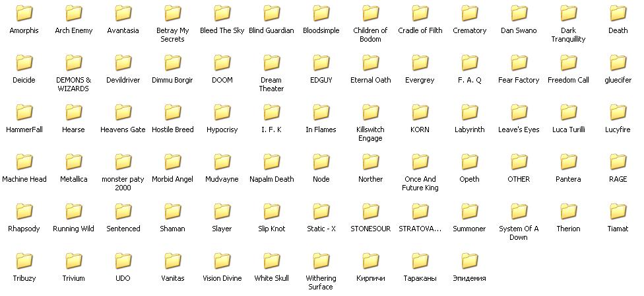Click the Hostile Breed folder icon

click(173, 112)
